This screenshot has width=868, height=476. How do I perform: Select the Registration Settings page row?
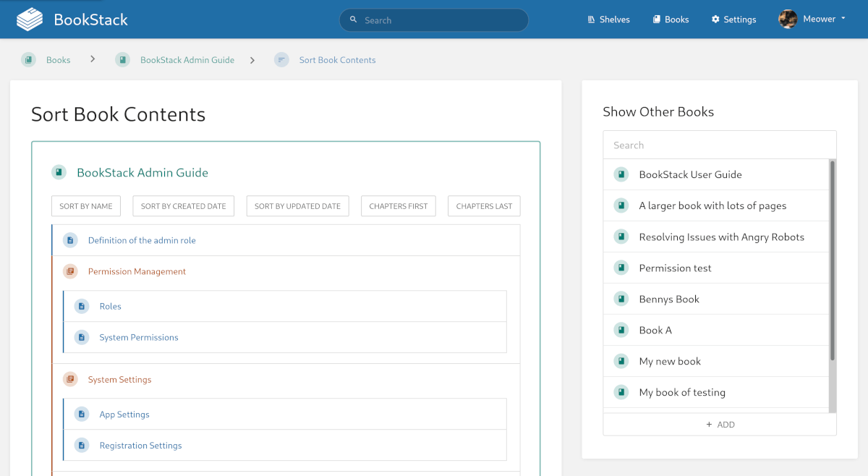click(285, 446)
